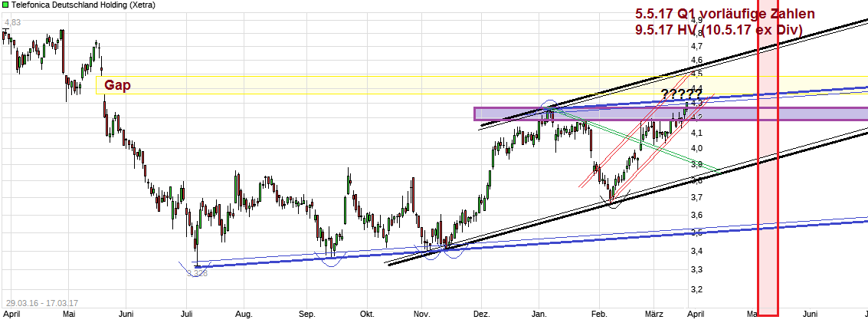Viewport: 868px width, 323px height.
Task: Click the 'Gap' annotation label
Action: coord(117,85)
